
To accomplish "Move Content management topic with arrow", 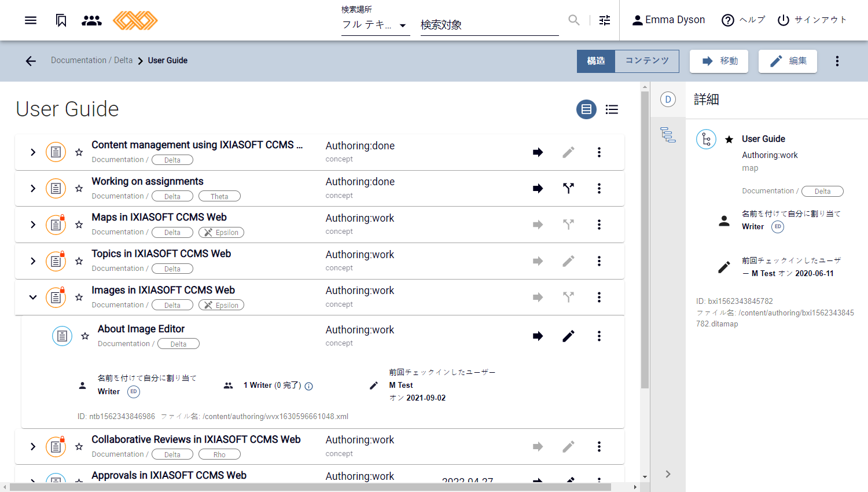I will click(x=538, y=152).
